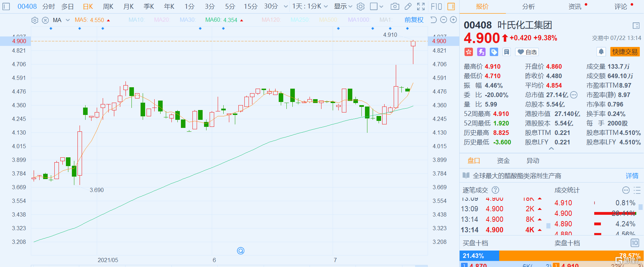Enter fullscreen chart mode
This screenshot has height=267, width=644.
[421, 6]
